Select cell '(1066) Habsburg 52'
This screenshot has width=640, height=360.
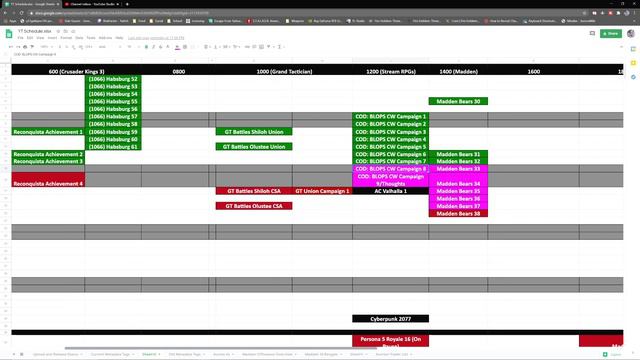coord(113,79)
